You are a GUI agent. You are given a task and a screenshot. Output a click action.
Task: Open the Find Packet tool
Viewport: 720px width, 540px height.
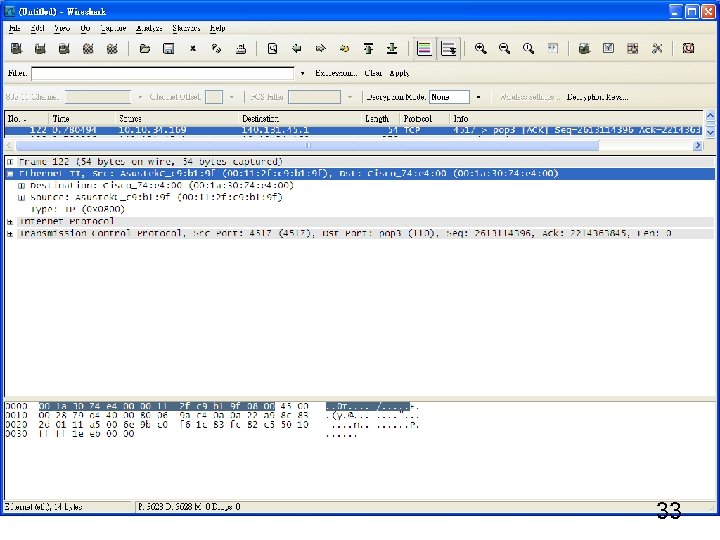272,48
